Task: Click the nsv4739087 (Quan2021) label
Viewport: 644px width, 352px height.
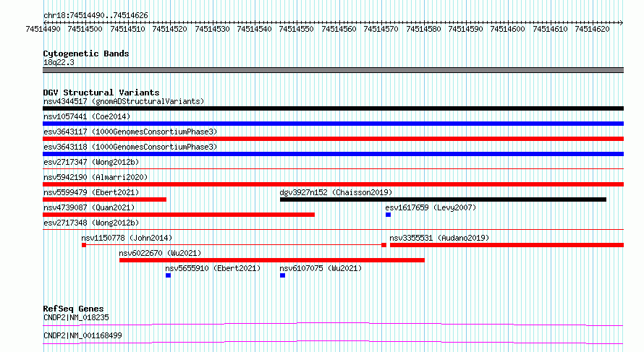Action: (89, 207)
